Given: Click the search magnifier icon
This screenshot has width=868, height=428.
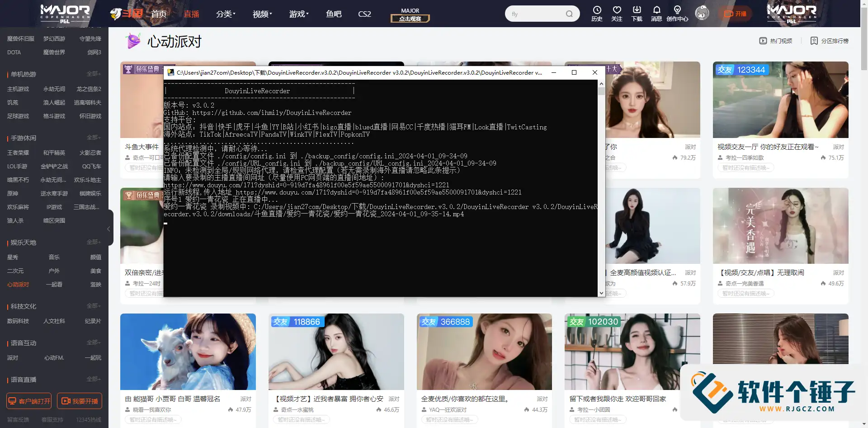Looking at the screenshot, I should 569,14.
